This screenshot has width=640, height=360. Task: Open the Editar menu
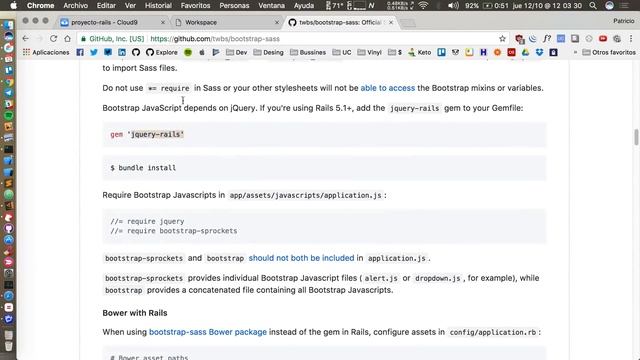coord(106,6)
